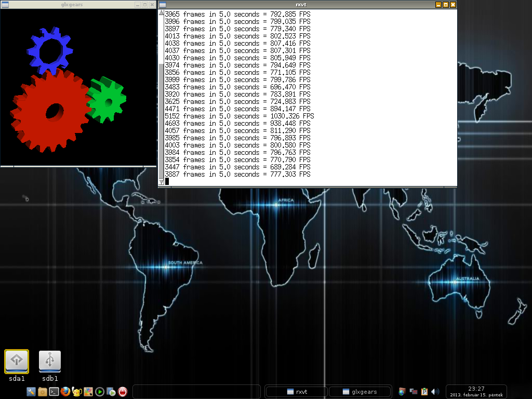Close the rxvt window
This screenshot has width=532, height=399.
click(453, 5)
